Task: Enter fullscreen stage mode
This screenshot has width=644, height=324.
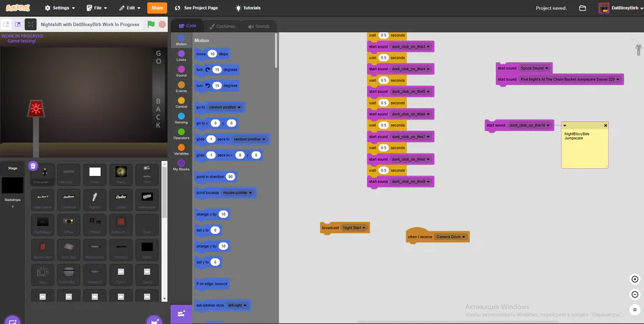Action: (x=30, y=24)
